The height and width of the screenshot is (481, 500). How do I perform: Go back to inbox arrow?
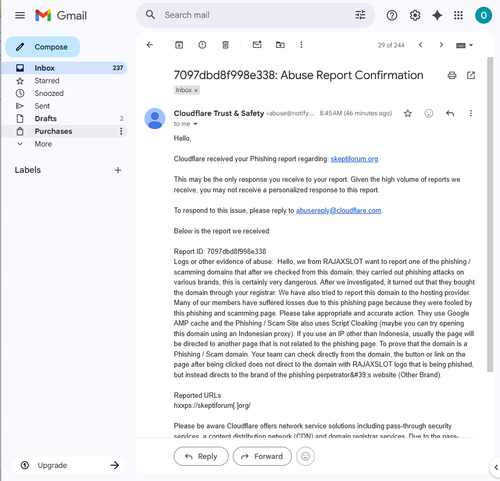[150, 45]
